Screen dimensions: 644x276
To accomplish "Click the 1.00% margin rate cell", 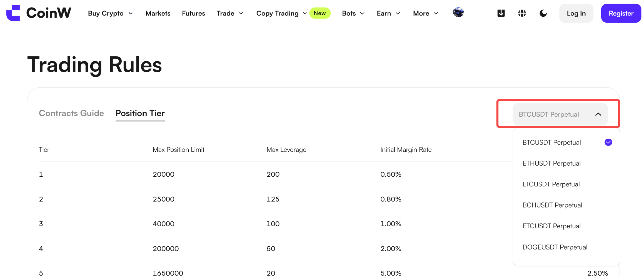I will coord(391,224).
